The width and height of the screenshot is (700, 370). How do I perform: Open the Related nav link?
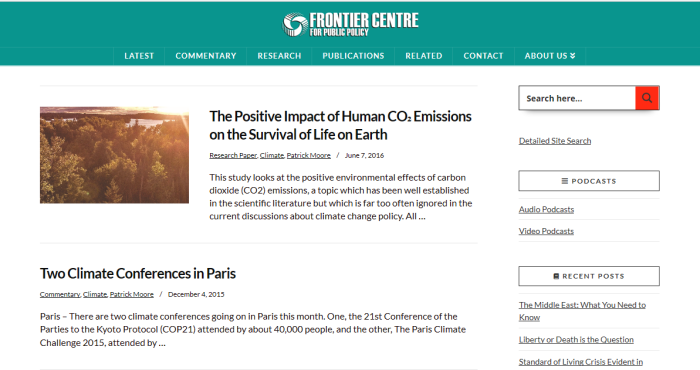(x=424, y=56)
